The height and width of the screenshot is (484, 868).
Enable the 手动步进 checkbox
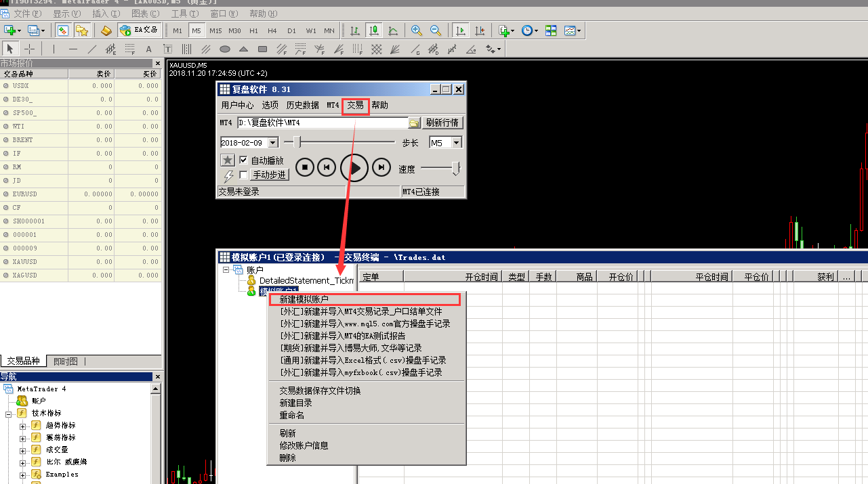(x=244, y=175)
